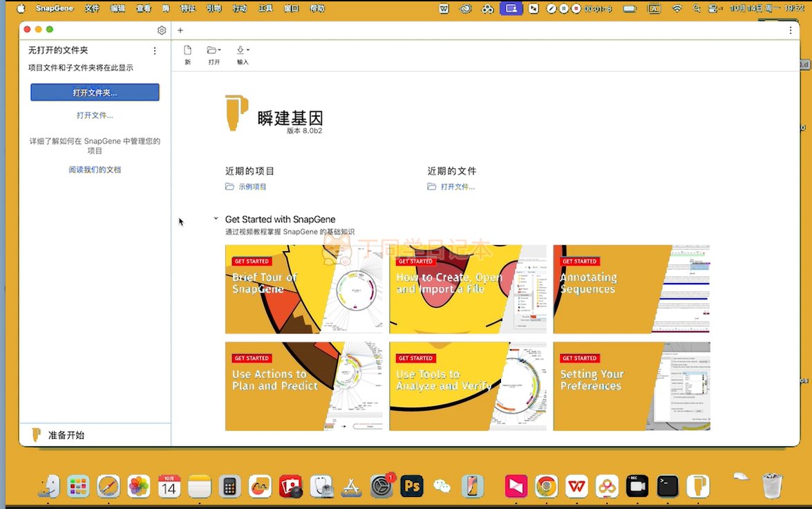Click the 阅读我们的文档 link
812x509 pixels.
coord(95,169)
